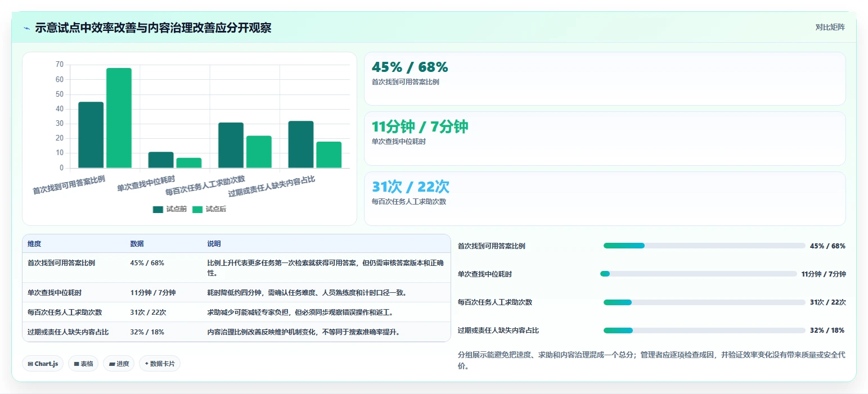Click the 试点前 bar for 过期或责任人缺失内容占比

pos(301,144)
